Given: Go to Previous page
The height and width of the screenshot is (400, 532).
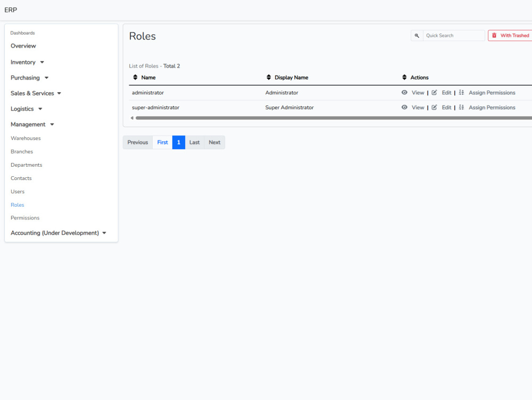Looking at the screenshot, I should pyautogui.click(x=137, y=142).
